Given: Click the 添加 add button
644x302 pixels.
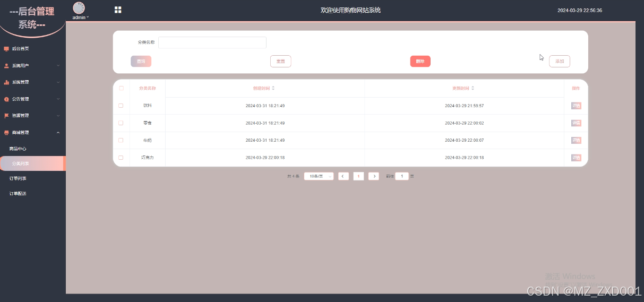Looking at the screenshot, I should [560, 62].
